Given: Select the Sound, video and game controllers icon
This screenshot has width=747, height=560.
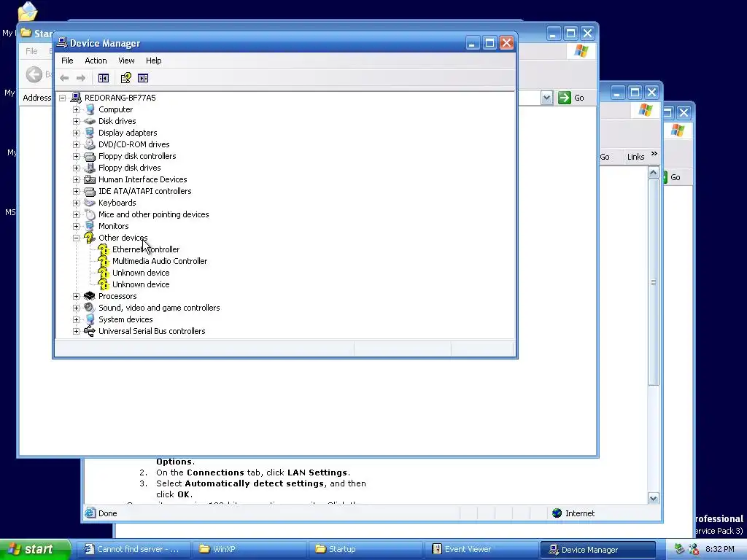Looking at the screenshot, I should click(90, 308).
